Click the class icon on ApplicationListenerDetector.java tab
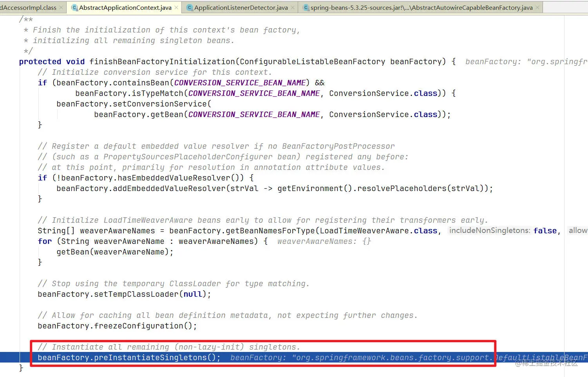 (190, 8)
